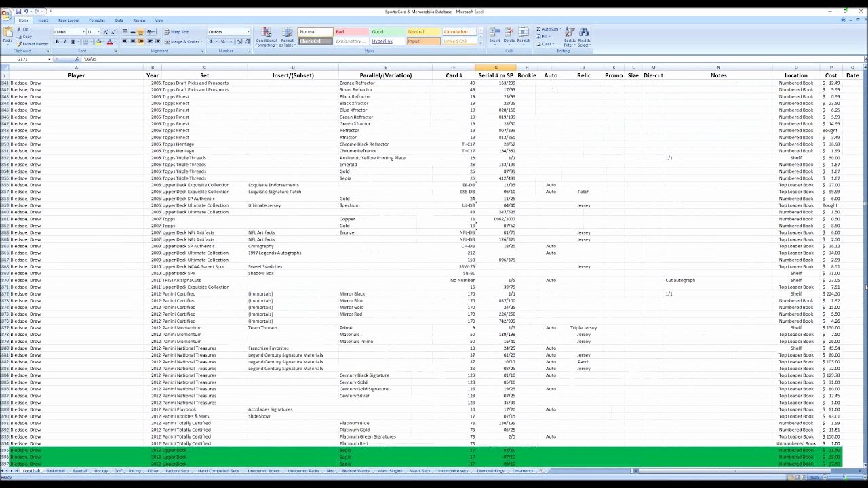Screen dimensions: 868x488
Task: Apply the Check Cell style
Action: coord(315,41)
